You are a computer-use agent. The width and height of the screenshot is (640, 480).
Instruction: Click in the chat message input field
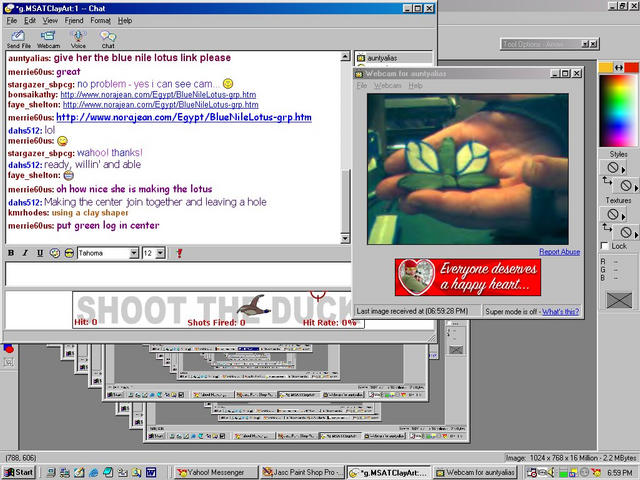(x=178, y=274)
